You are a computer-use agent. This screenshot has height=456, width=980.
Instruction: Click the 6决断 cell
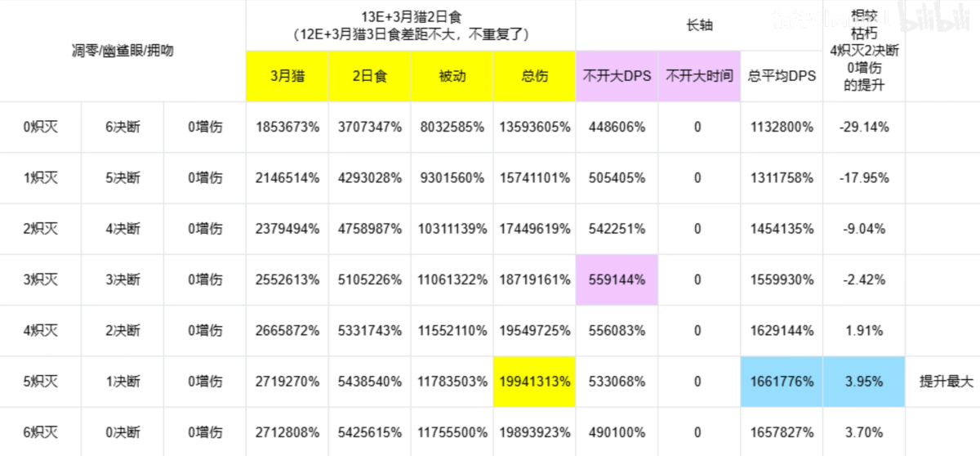(122, 127)
